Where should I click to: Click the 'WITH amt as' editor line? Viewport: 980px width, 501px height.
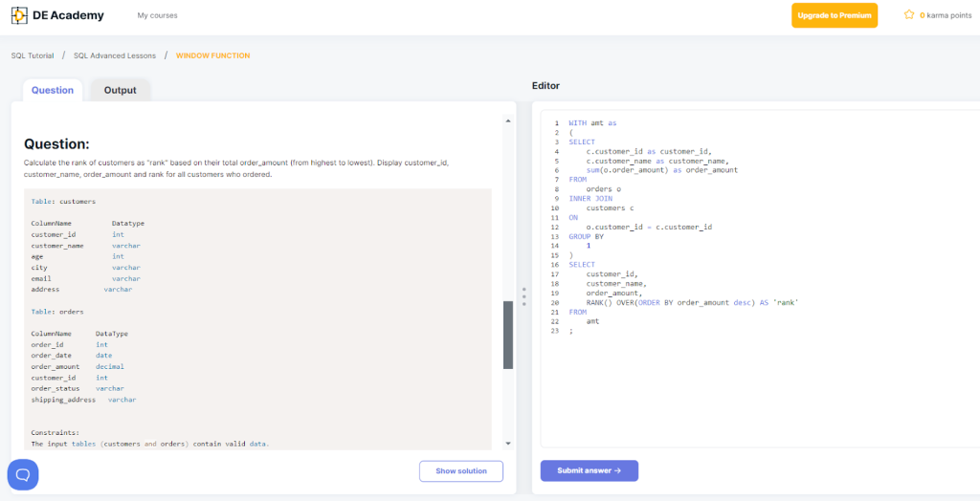(592, 123)
